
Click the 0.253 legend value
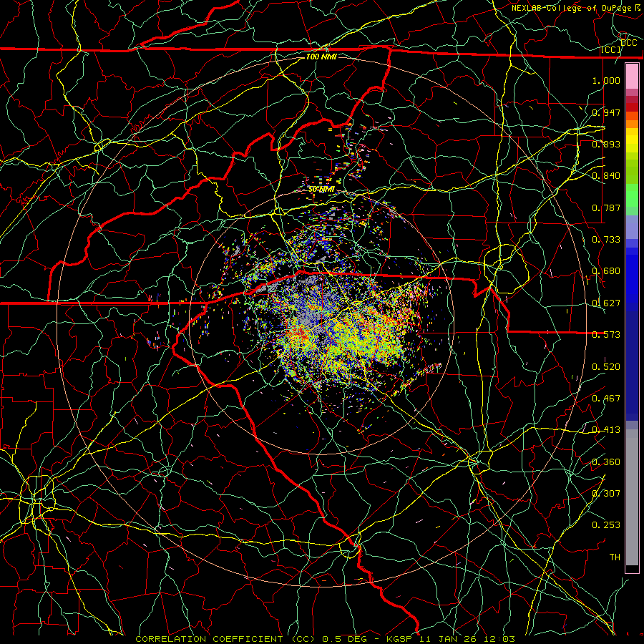(x=606, y=525)
